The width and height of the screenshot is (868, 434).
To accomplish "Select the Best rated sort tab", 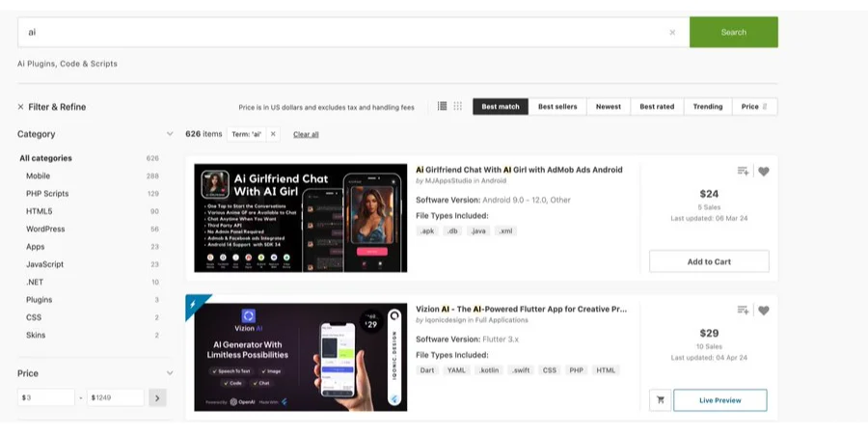I will 657,107.
